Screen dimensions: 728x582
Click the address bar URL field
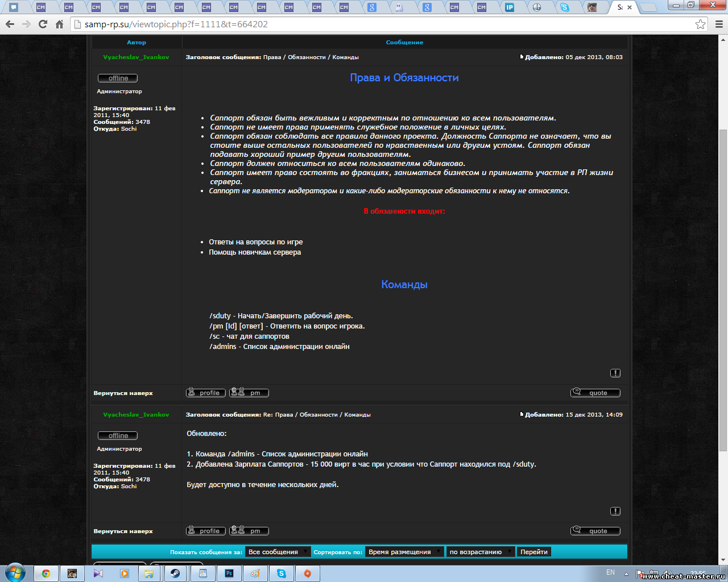pyautogui.click(x=387, y=24)
